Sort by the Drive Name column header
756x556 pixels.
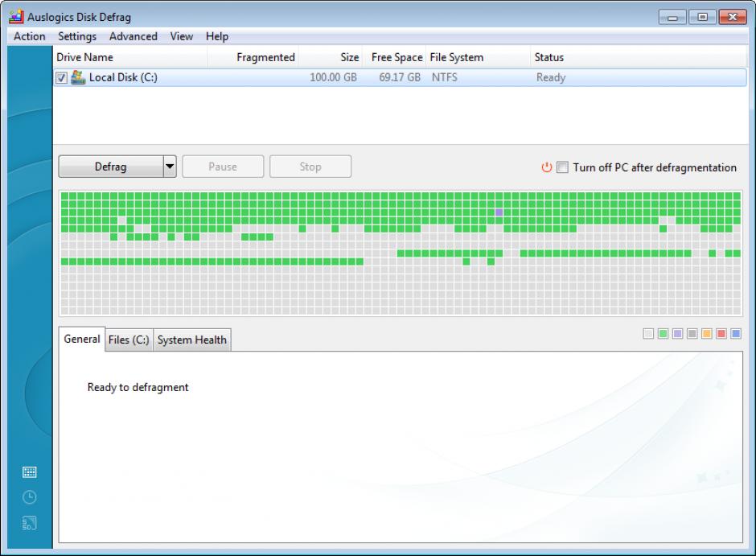pos(130,57)
